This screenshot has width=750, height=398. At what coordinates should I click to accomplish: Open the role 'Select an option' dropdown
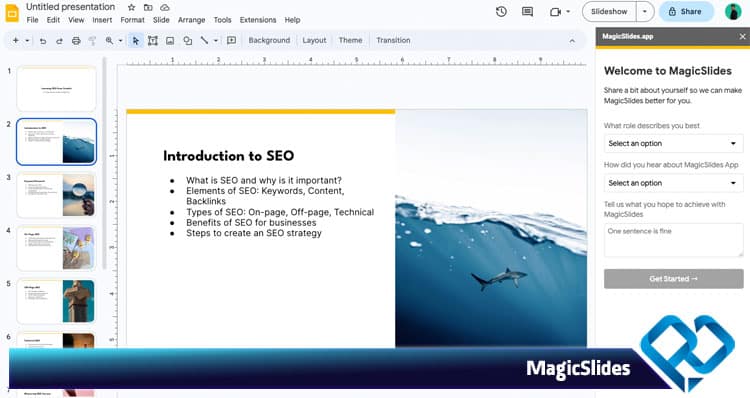pos(673,144)
